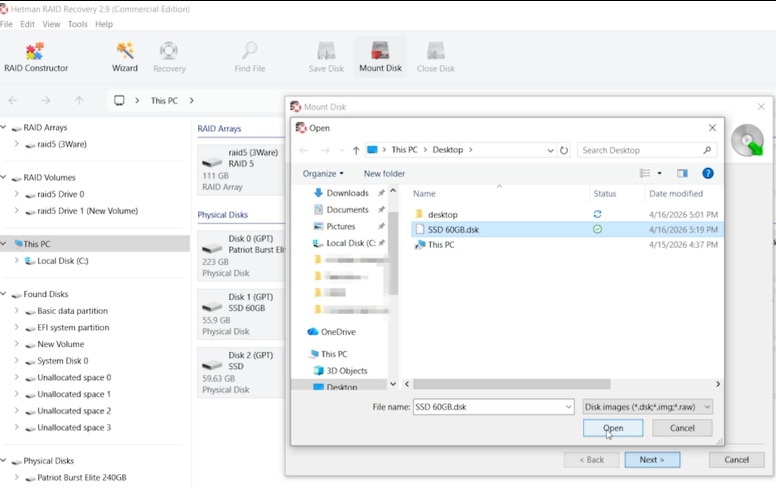
Task: Open the Edit menu
Action: pyautogui.click(x=27, y=24)
